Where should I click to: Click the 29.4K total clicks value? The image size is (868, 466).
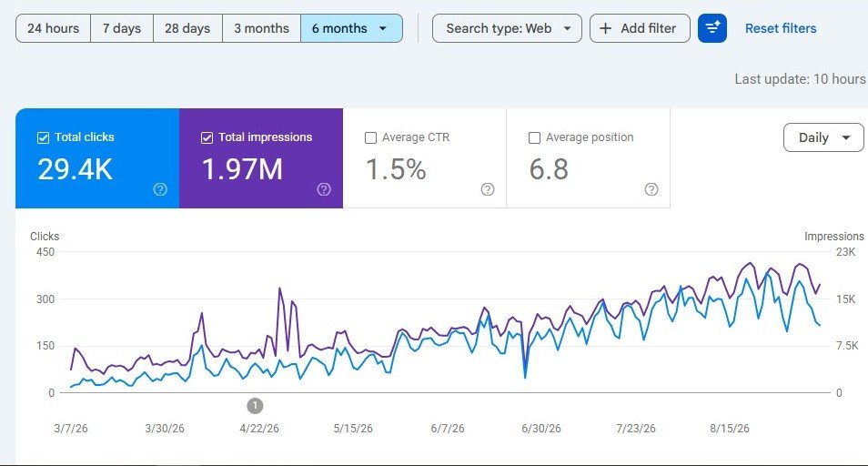tap(76, 169)
